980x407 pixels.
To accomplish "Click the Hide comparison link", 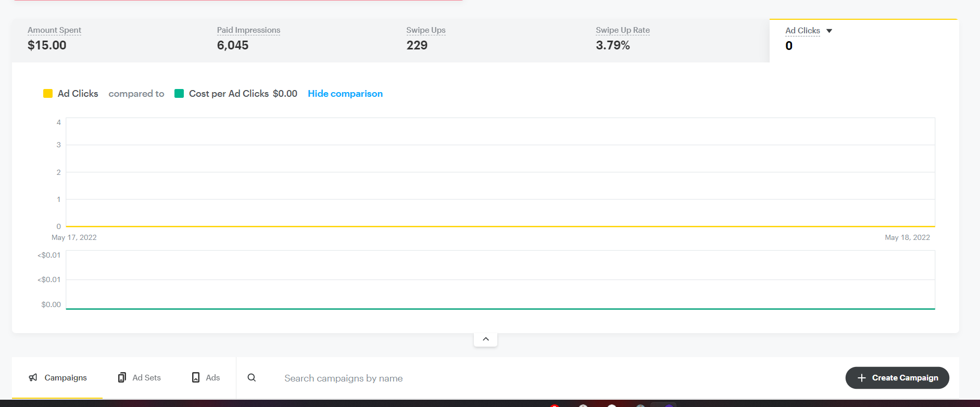I will 345,94.
